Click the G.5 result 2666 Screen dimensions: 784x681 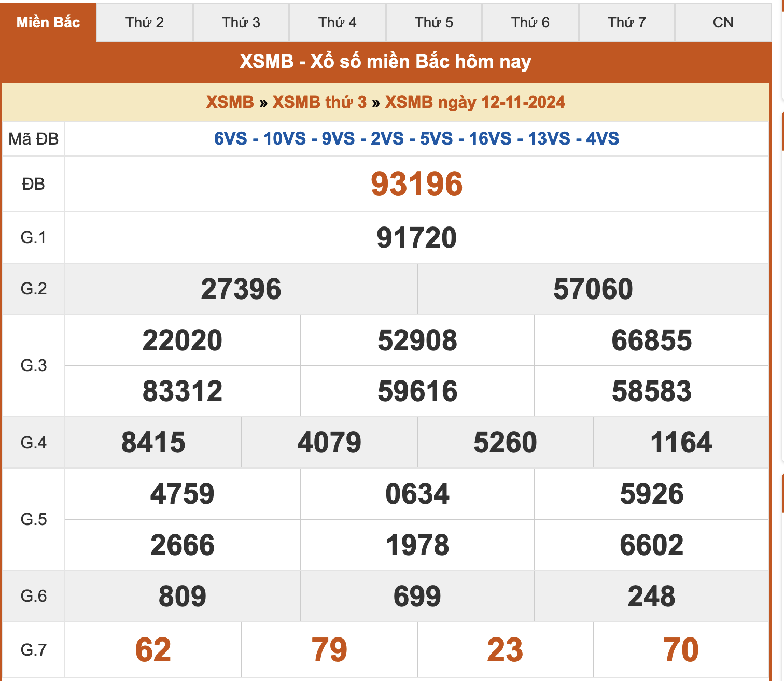pos(183,545)
